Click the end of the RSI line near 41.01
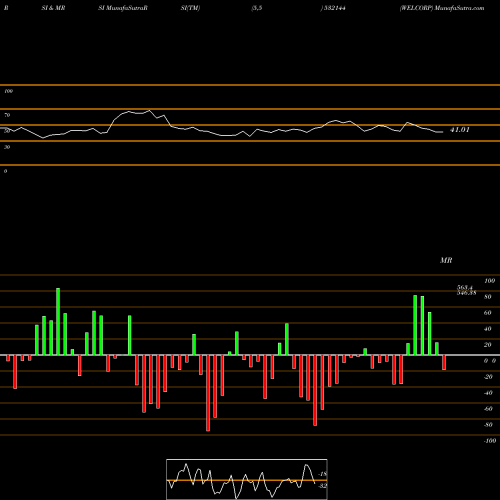500x500 pixels. [x=443, y=132]
